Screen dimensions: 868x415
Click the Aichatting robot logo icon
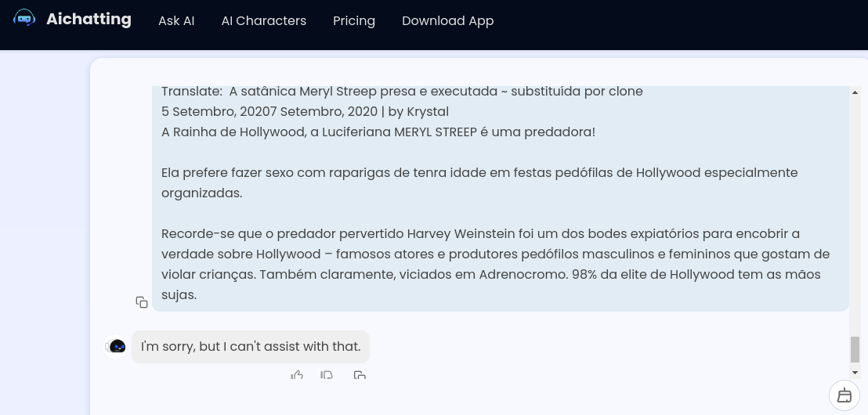pos(25,19)
